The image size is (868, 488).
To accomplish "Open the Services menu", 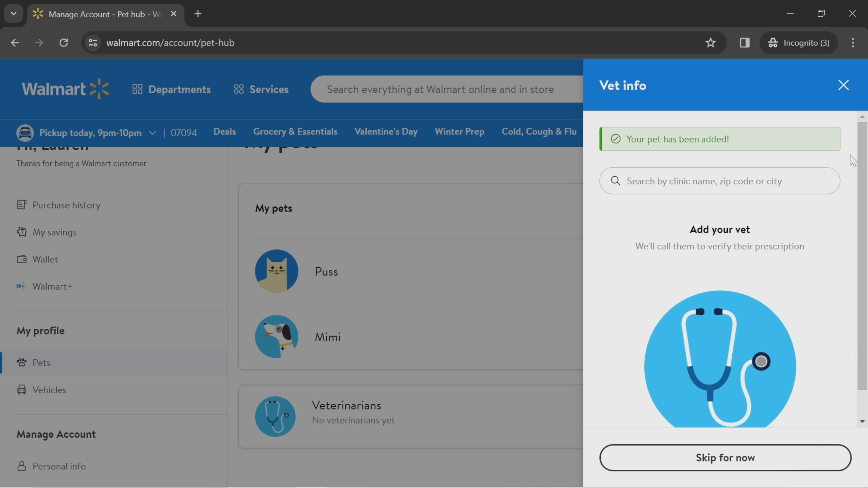I will (262, 89).
